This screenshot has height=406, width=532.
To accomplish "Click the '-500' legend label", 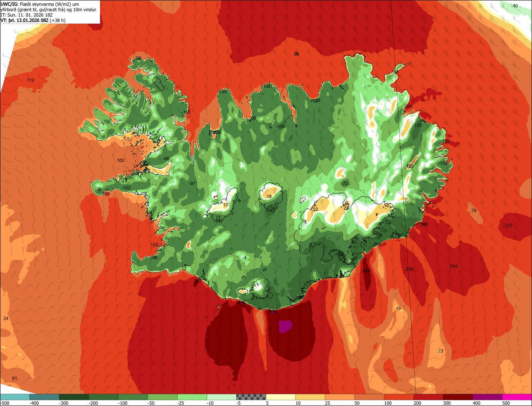I will (5, 403).
